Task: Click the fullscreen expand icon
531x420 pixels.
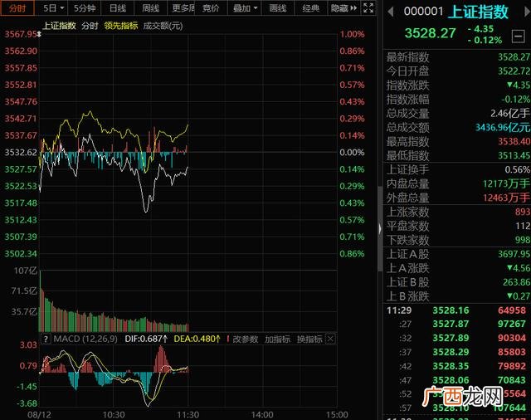Action: 368,7
